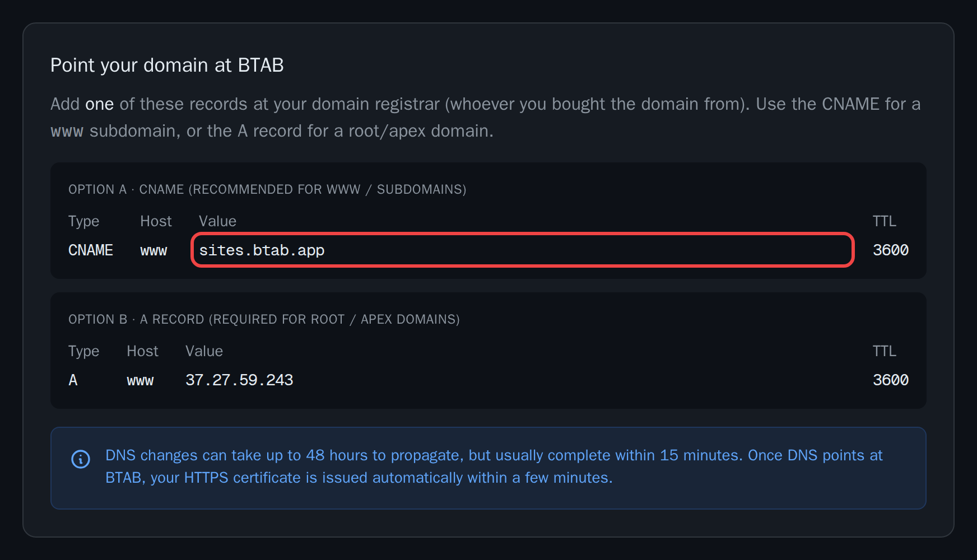Click the Value column header in Option B
Screen dimensions: 977x560
coord(204,351)
